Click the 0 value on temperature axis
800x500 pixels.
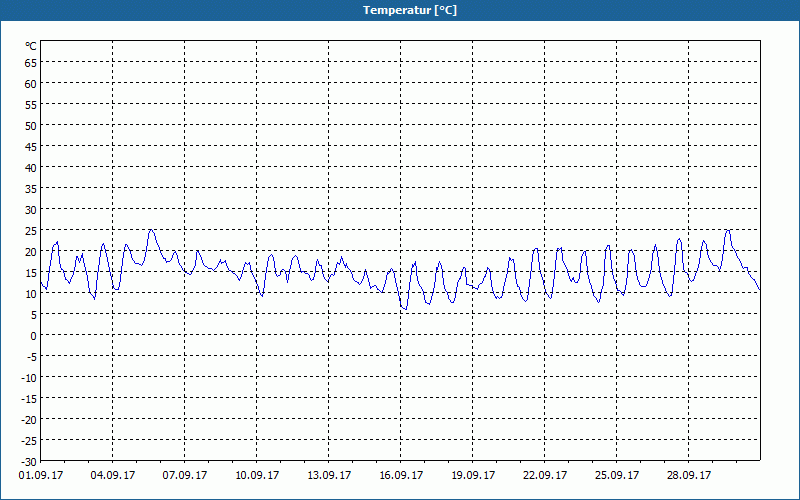34,335
